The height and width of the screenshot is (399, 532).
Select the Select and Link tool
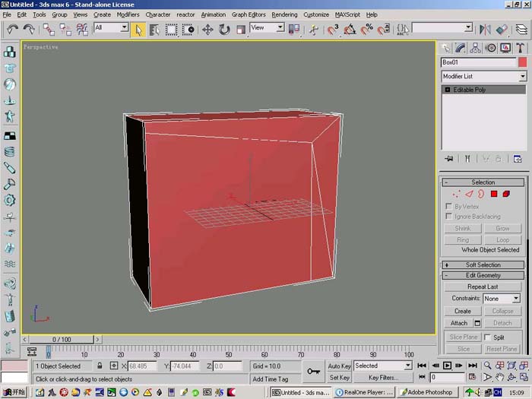pos(49,30)
